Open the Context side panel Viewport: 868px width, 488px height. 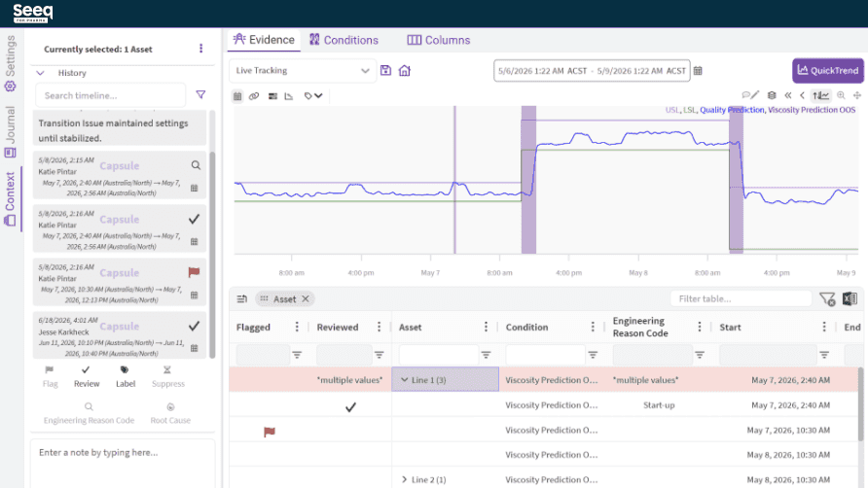pyautogui.click(x=11, y=199)
